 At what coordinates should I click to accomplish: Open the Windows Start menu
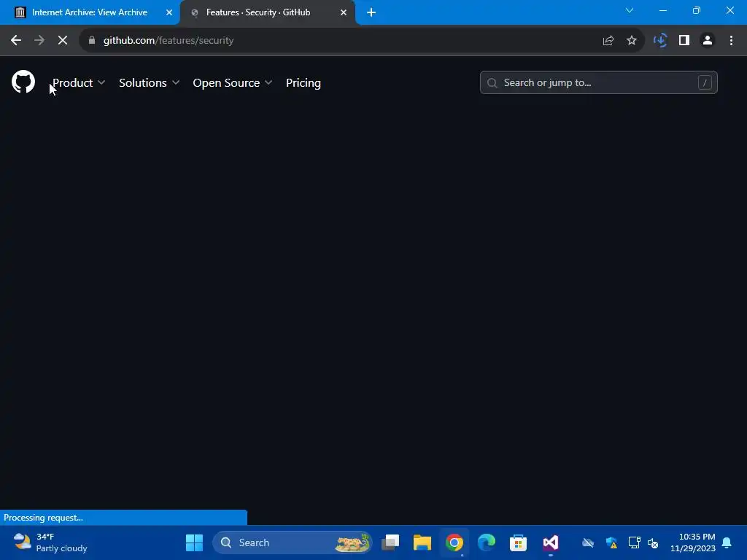(194, 542)
